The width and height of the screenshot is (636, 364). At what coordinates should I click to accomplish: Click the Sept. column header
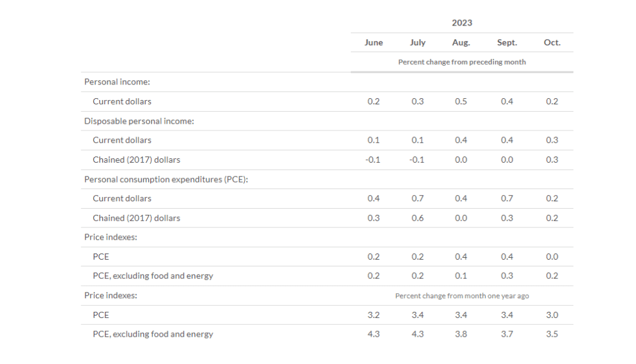click(507, 42)
